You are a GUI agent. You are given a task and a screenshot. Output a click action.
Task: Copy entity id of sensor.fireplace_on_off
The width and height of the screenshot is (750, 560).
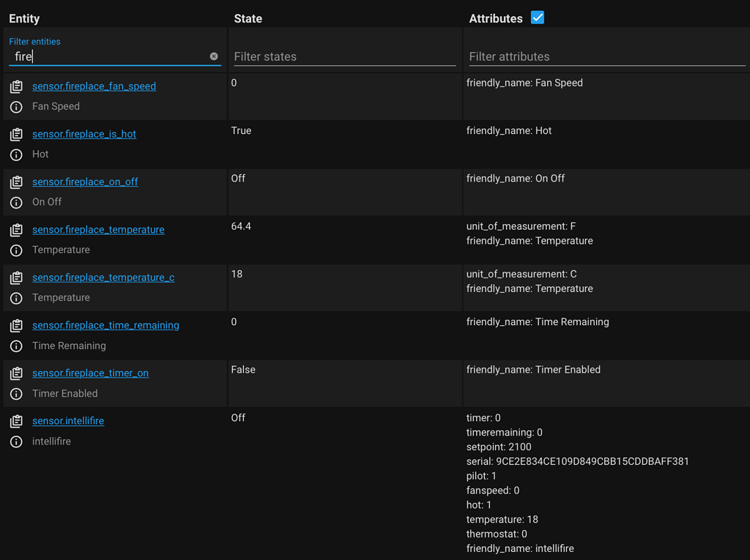pos(15,181)
